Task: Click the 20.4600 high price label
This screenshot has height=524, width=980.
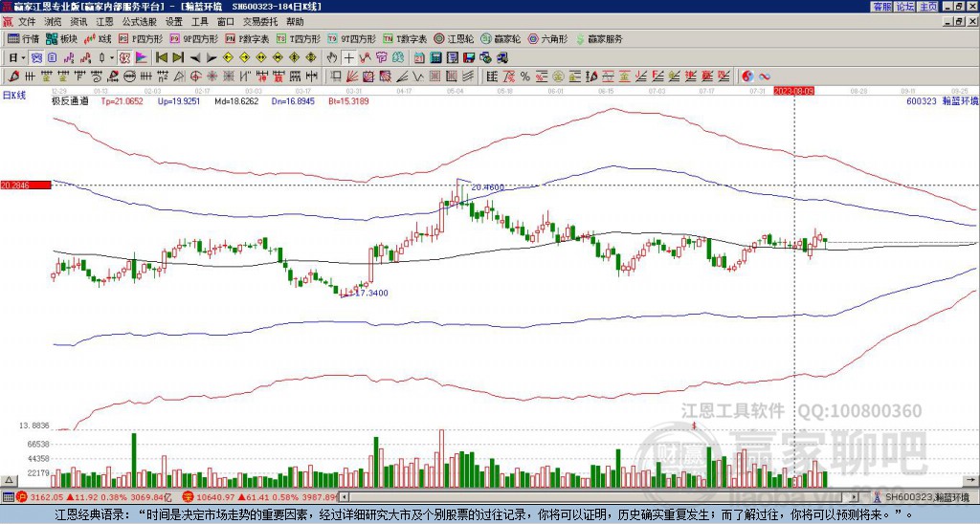Action: pos(487,186)
